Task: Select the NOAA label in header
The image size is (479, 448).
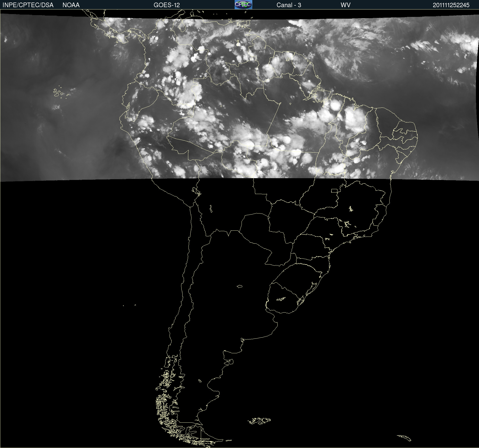Action: pyautogui.click(x=71, y=5)
